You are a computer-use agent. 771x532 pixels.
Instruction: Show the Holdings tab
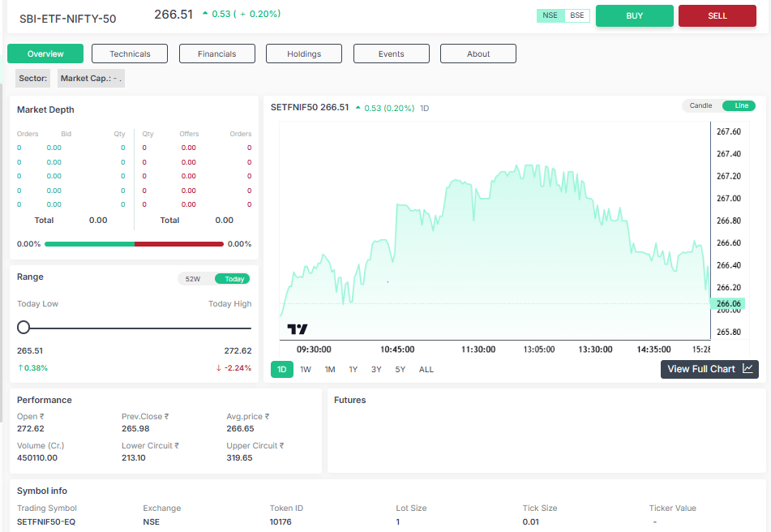pos(304,54)
